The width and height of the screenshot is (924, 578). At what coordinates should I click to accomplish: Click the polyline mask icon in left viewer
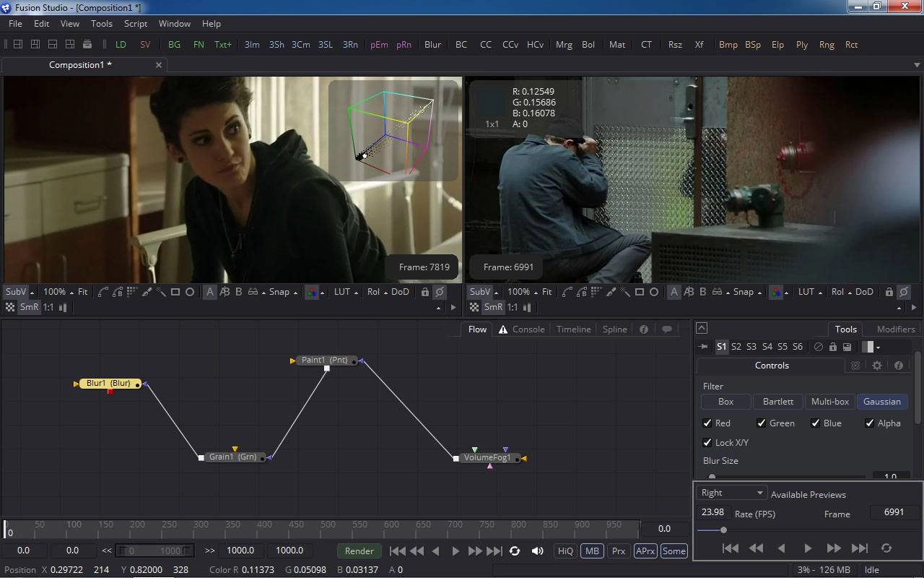click(x=103, y=292)
